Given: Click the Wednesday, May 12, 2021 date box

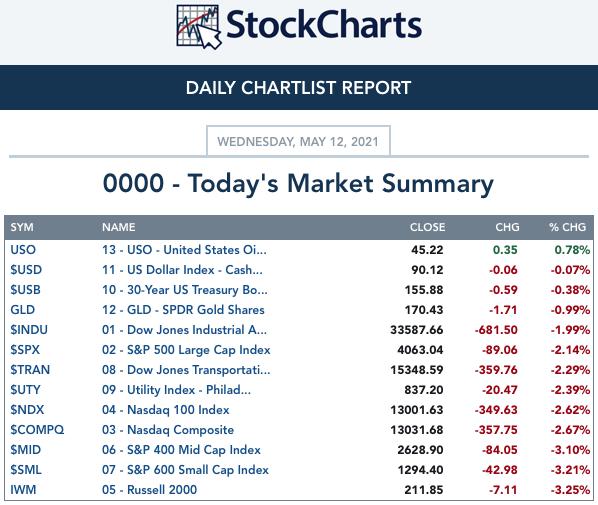Looking at the screenshot, I should point(298,141).
